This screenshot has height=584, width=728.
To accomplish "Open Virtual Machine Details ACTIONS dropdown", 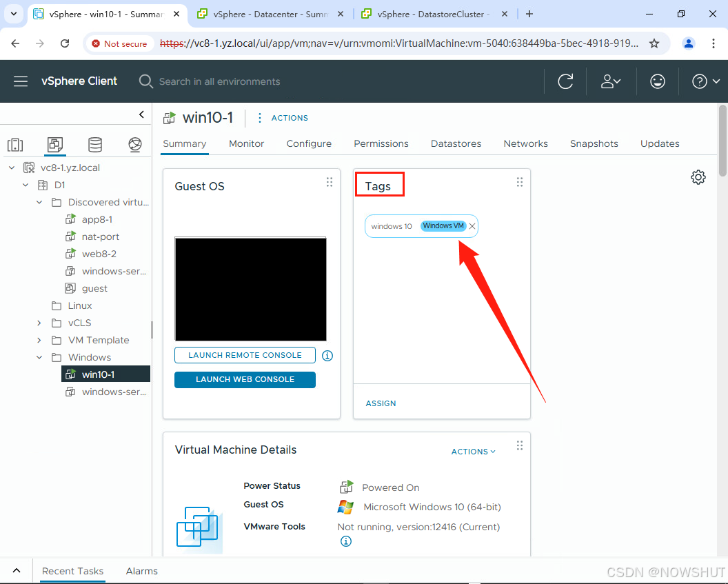I will tap(473, 452).
